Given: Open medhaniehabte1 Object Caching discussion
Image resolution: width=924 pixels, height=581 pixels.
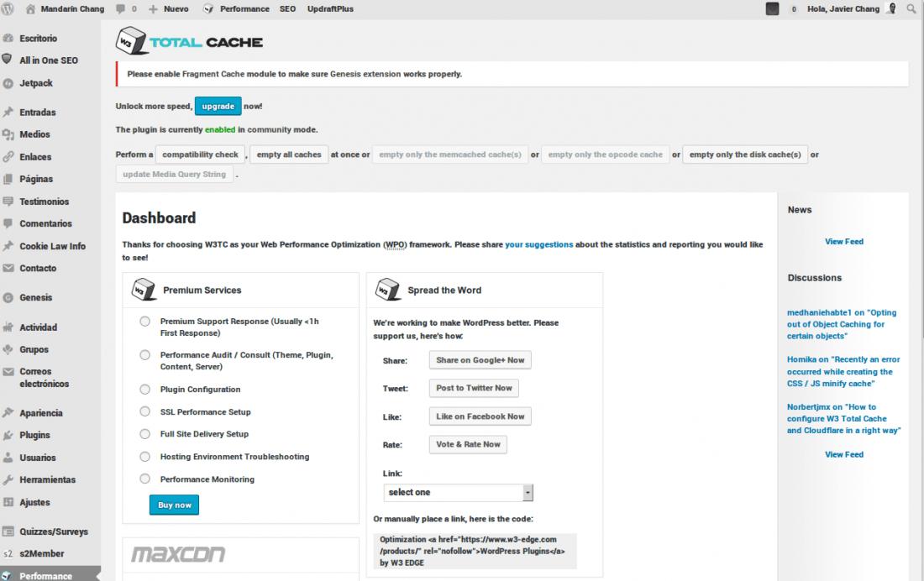Looking at the screenshot, I should coord(842,324).
